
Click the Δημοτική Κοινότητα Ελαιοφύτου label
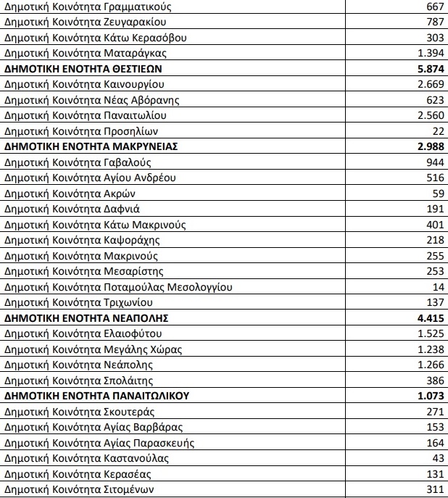81,333
